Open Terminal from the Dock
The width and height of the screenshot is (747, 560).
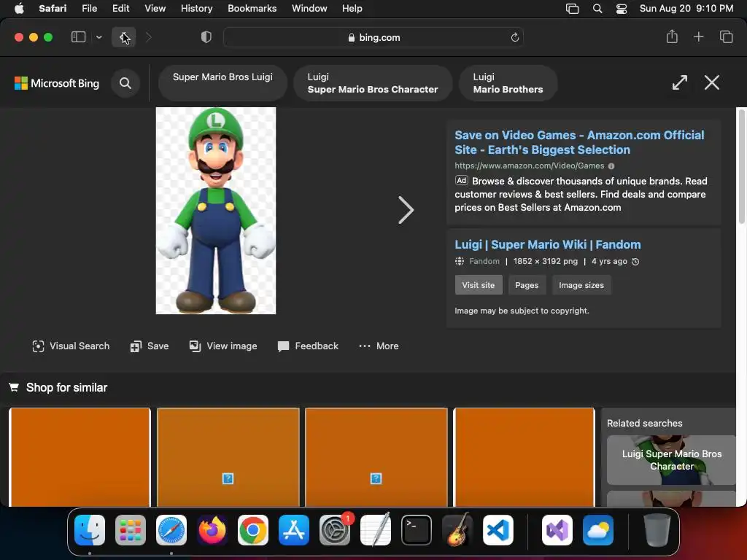417,530
